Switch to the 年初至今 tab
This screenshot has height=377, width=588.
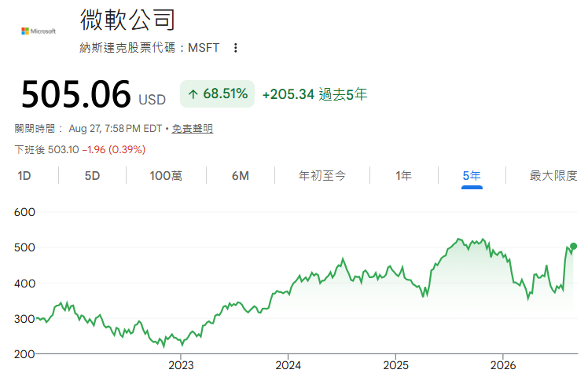(x=322, y=175)
